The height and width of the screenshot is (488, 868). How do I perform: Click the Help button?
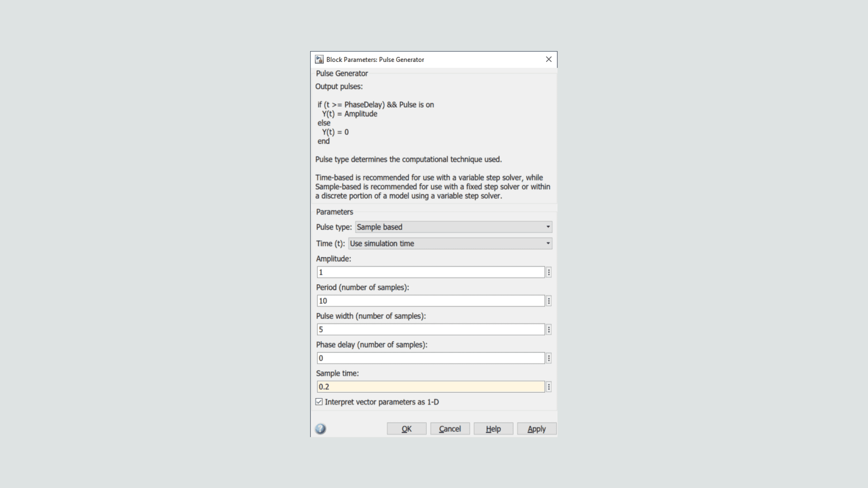(x=493, y=429)
